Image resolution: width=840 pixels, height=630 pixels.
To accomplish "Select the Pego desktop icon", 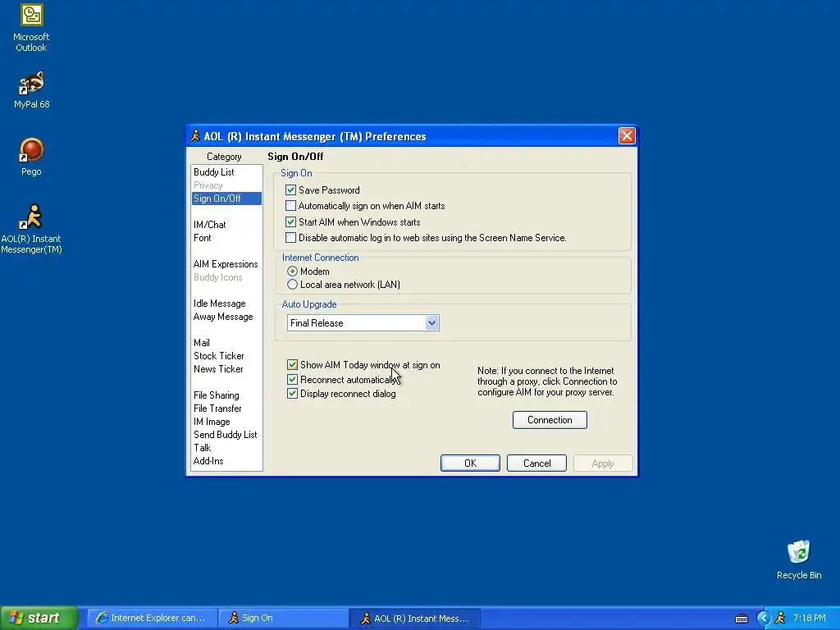I will click(32, 157).
